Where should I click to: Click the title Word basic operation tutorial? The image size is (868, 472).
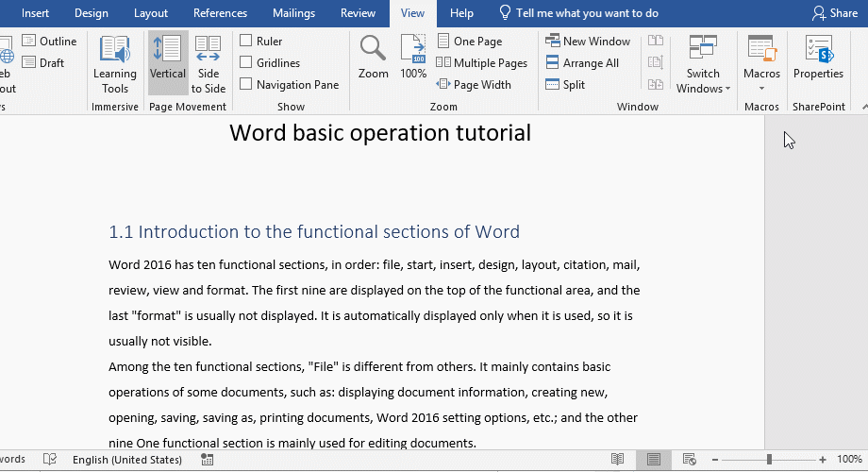point(380,132)
